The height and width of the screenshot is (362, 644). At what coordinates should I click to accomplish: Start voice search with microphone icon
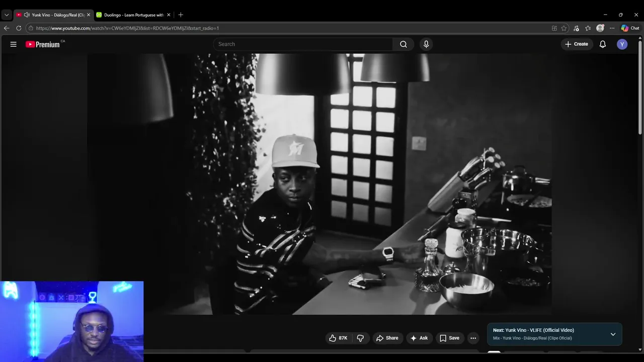coord(426,44)
